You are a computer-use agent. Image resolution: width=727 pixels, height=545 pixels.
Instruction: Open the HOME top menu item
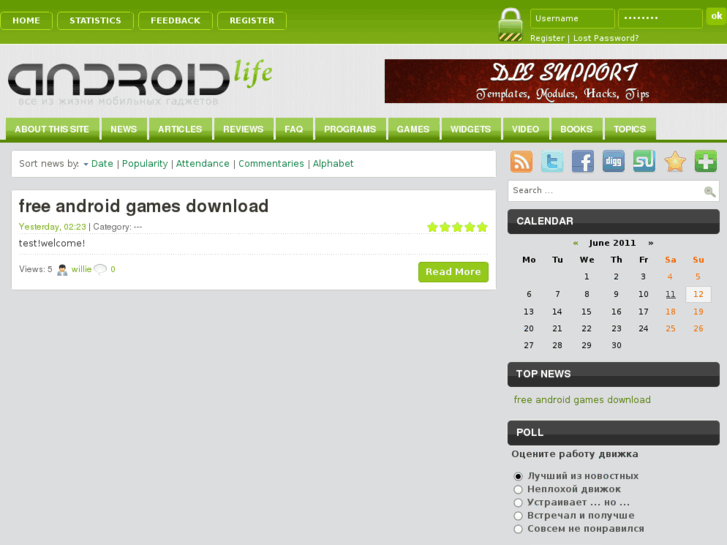tap(26, 20)
